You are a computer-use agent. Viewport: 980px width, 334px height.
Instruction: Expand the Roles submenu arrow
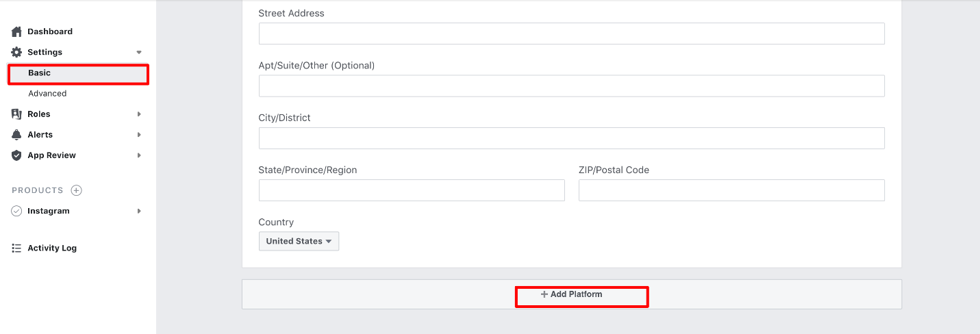pos(139,114)
